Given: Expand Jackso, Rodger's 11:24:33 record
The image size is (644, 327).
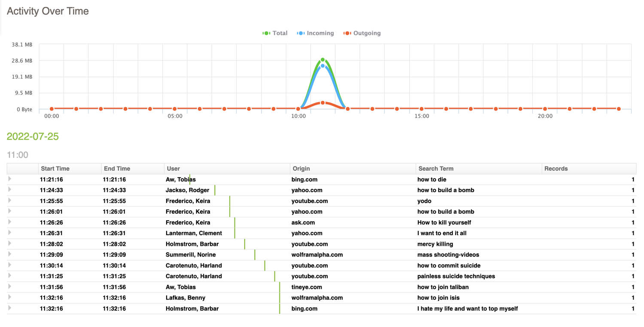Looking at the screenshot, I should pos(9,190).
